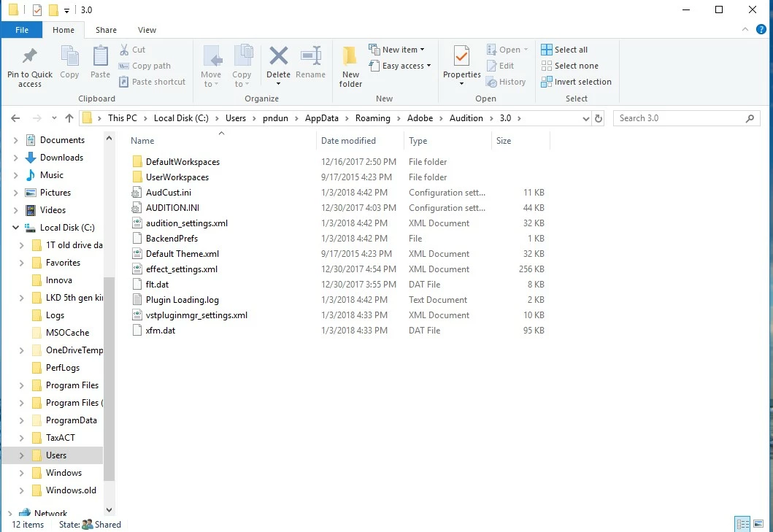The width and height of the screenshot is (773, 532).
Task: Select Downloads in navigation pane
Action: [61, 158]
